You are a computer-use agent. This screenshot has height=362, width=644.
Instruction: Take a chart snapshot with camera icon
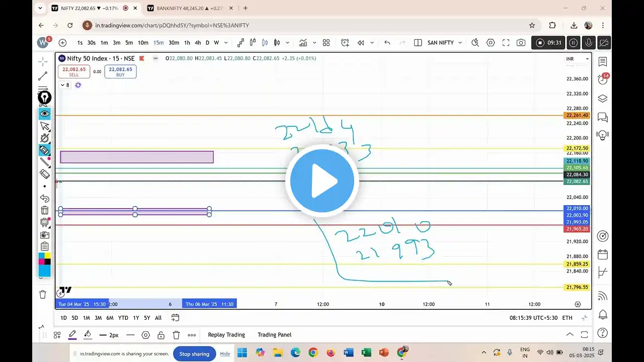tap(521, 43)
